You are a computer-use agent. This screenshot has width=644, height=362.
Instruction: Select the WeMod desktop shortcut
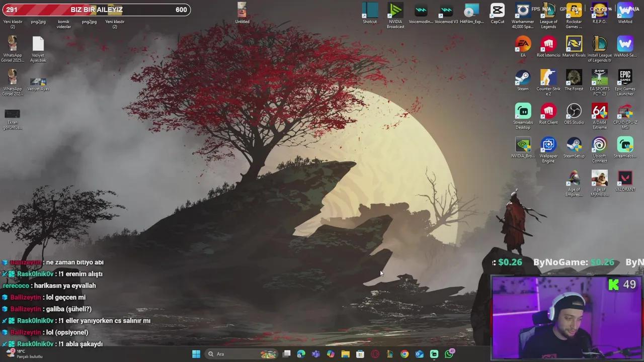[x=625, y=14]
